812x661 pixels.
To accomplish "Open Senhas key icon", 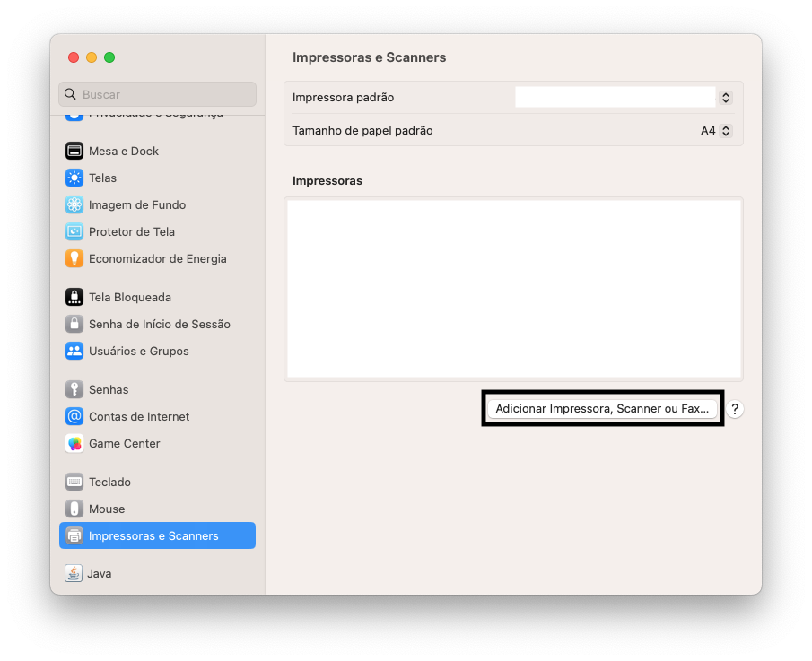I will click(x=74, y=389).
